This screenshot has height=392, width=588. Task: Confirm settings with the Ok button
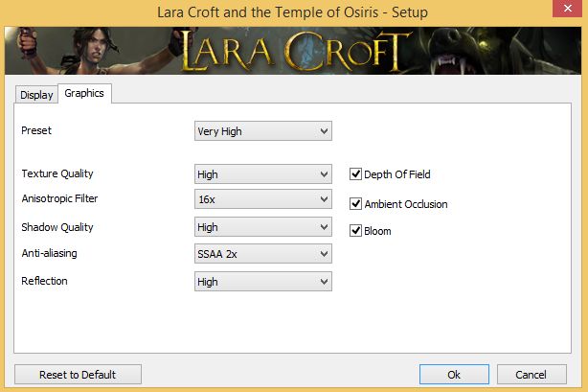pos(454,375)
